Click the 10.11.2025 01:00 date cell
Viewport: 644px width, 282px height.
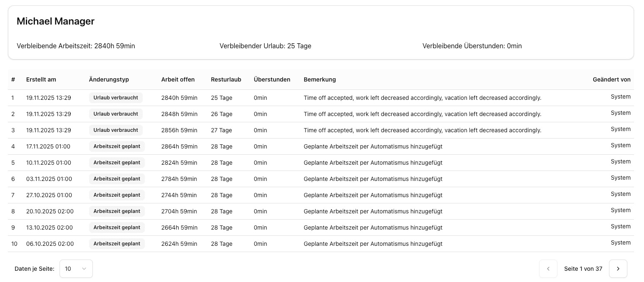coord(48,163)
